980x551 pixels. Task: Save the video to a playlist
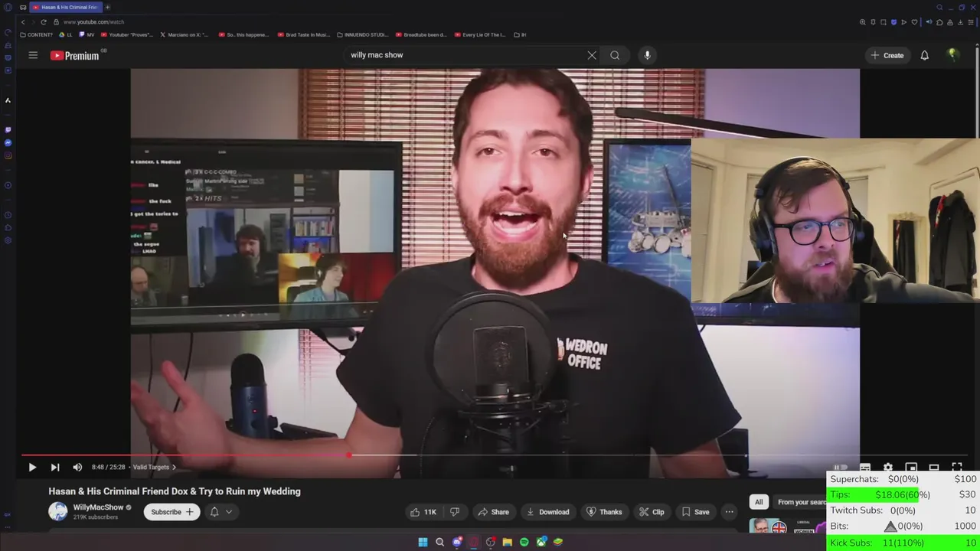click(x=695, y=512)
